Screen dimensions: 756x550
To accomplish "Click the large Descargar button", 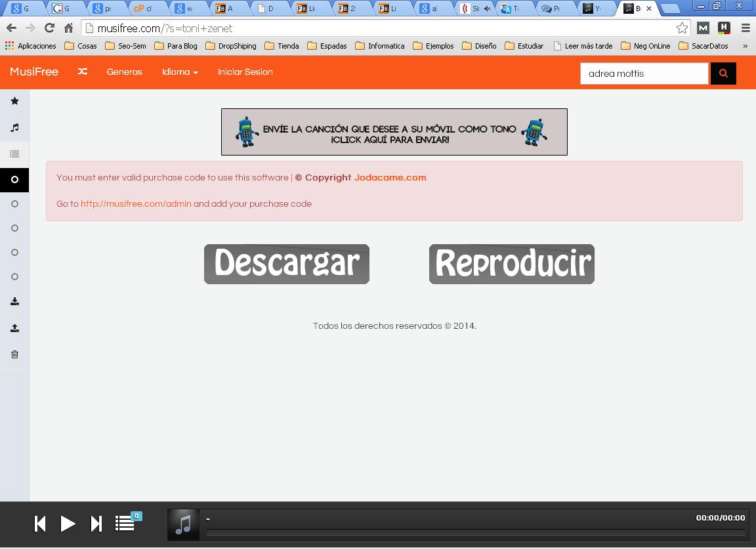I will [x=287, y=264].
